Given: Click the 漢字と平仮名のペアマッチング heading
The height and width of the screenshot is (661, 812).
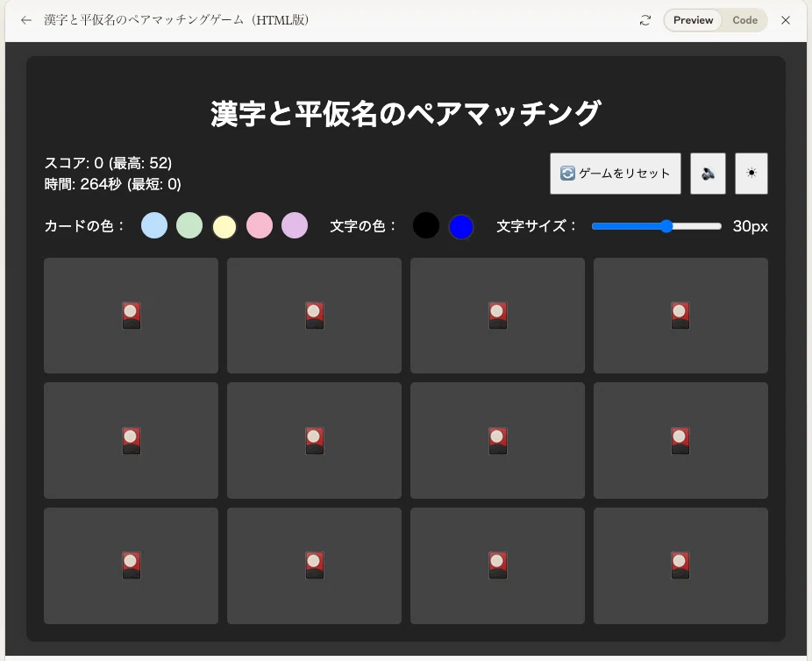Looking at the screenshot, I should click(406, 113).
